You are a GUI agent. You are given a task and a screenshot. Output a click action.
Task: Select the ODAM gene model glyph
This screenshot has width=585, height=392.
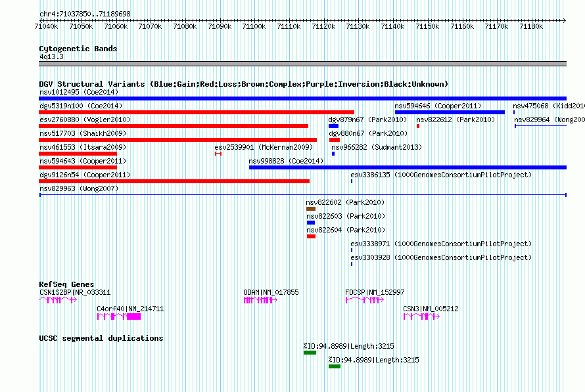coord(260,300)
